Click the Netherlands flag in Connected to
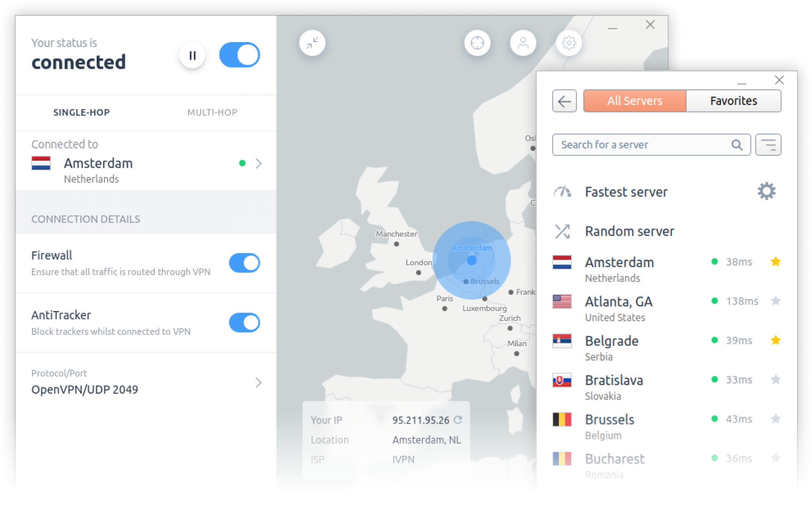The image size is (812, 522). pyautogui.click(x=41, y=163)
